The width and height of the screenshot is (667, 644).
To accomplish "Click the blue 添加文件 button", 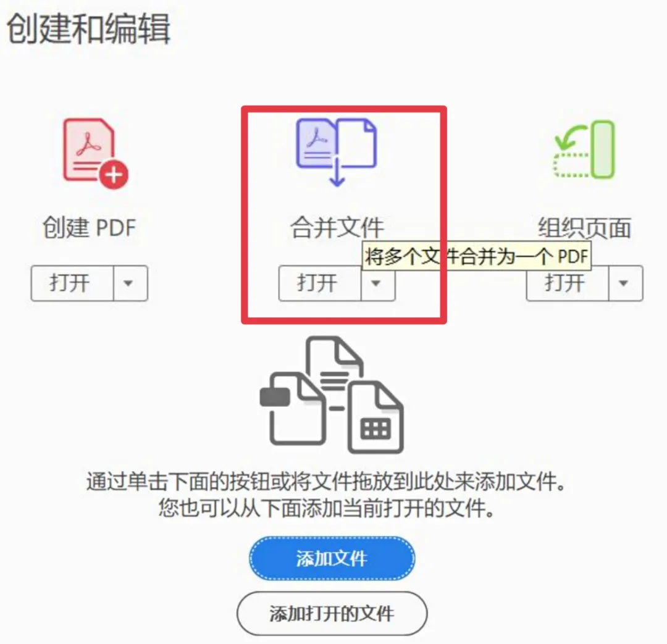I will 332,559.
